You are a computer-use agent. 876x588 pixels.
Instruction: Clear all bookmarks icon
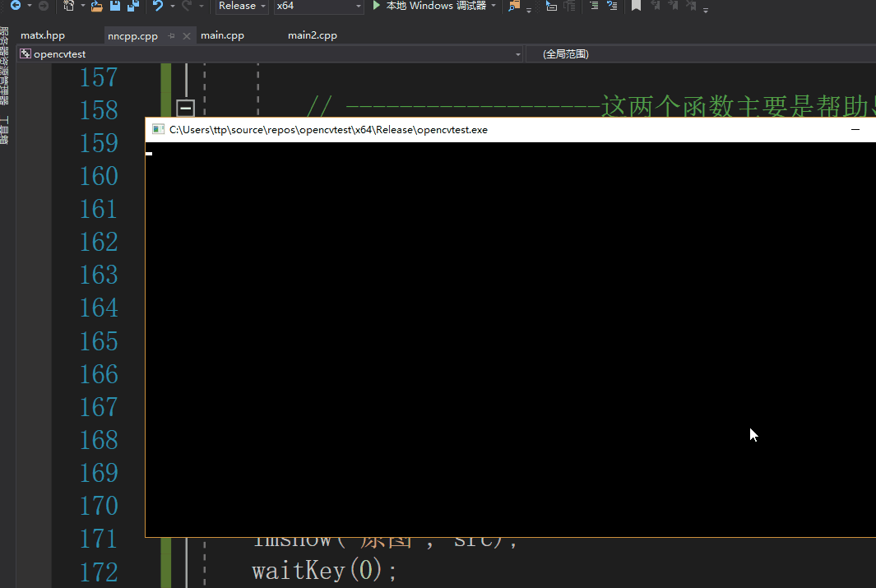(691, 6)
